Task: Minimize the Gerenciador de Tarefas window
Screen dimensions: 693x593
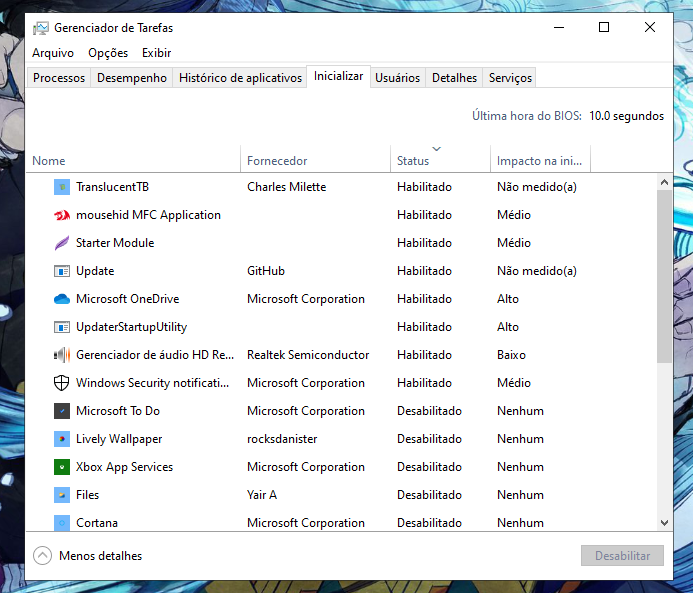Action: (x=559, y=27)
